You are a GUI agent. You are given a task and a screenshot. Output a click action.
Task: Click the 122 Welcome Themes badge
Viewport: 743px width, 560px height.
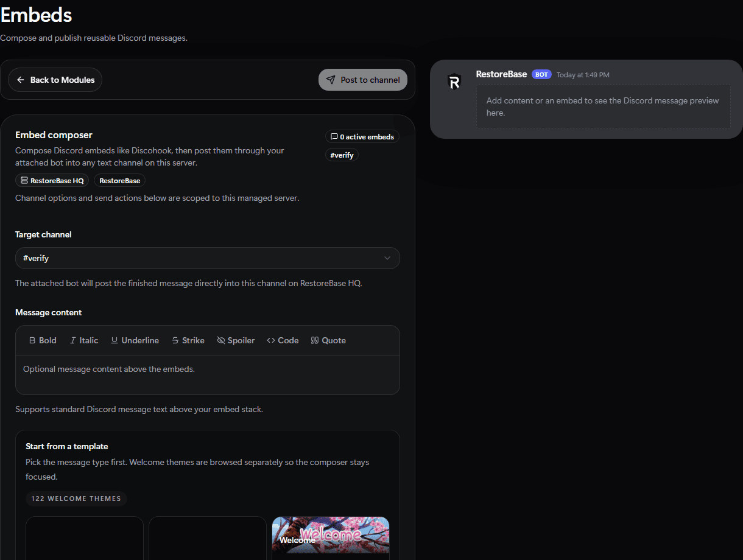tap(76, 499)
